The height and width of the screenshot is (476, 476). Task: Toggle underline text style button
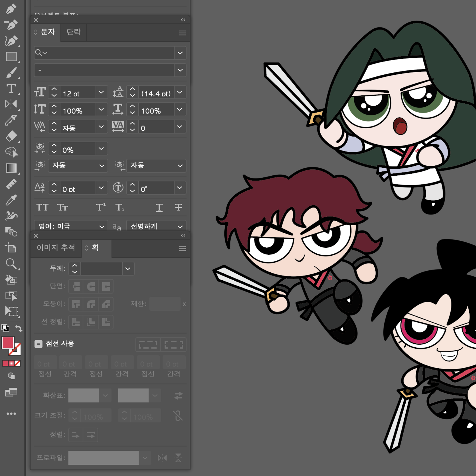(159, 207)
